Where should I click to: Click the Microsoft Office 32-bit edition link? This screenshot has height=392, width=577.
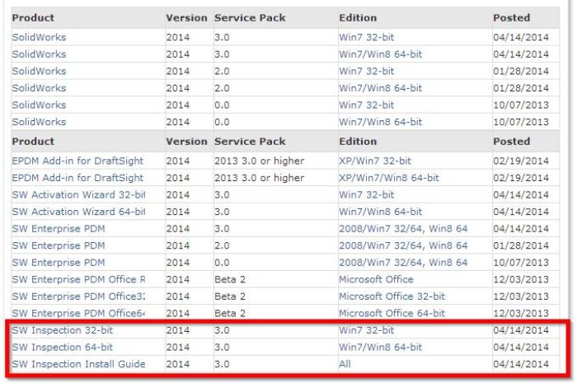[392, 296]
